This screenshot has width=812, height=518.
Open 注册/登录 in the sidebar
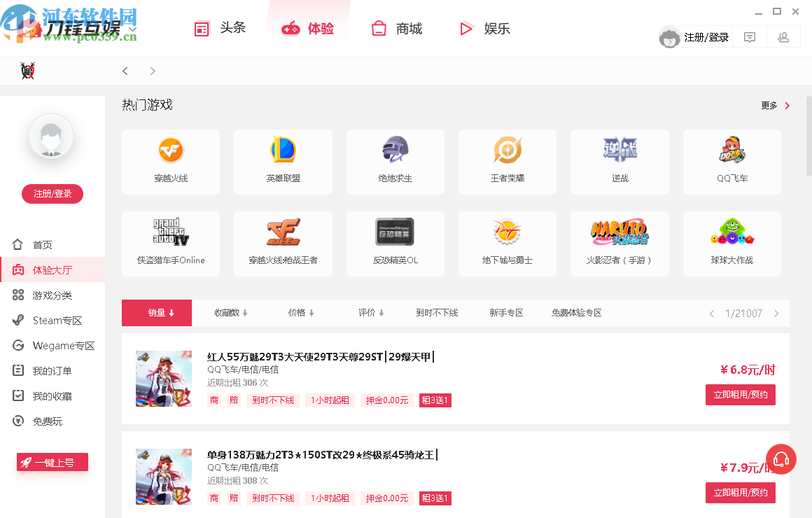[x=52, y=194]
